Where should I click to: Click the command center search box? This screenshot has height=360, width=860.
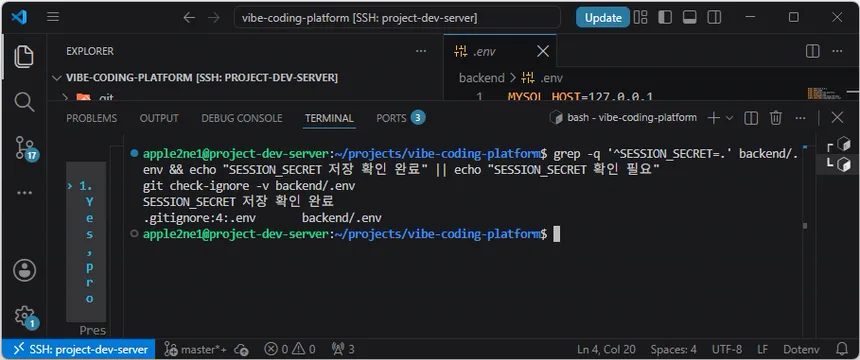click(397, 18)
